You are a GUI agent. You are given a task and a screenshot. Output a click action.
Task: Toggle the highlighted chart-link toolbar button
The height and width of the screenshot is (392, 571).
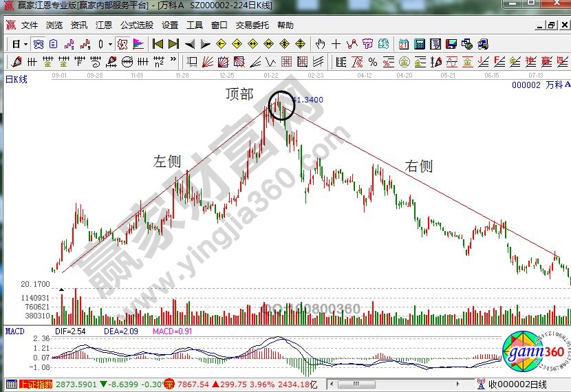pos(122,44)
